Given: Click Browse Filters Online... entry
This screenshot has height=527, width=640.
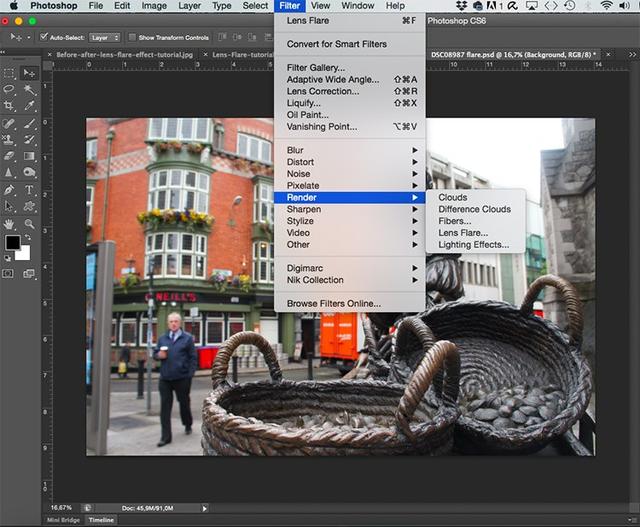Looking at the screenshot, I should coord(334,303).
